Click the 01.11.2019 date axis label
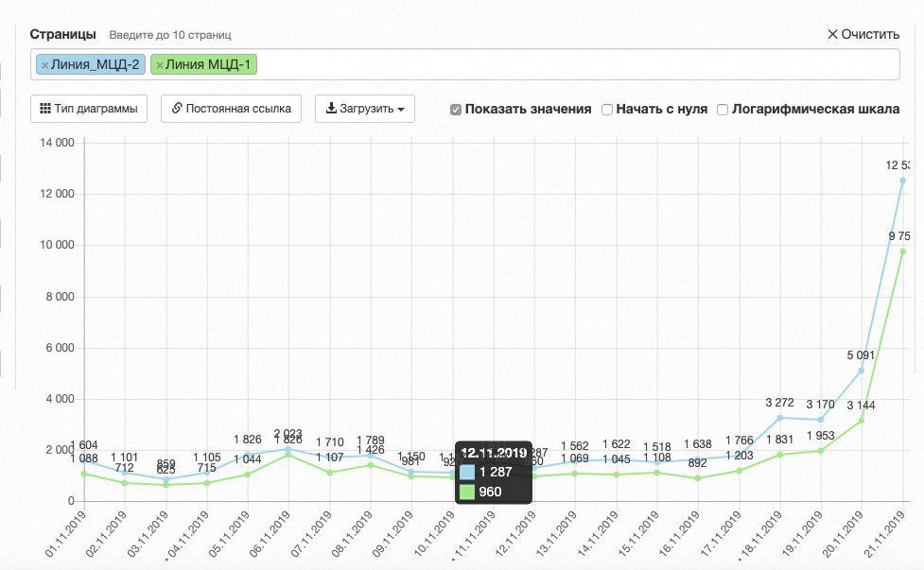This screenshot has width=924, height=570. (x=66, y=534)
